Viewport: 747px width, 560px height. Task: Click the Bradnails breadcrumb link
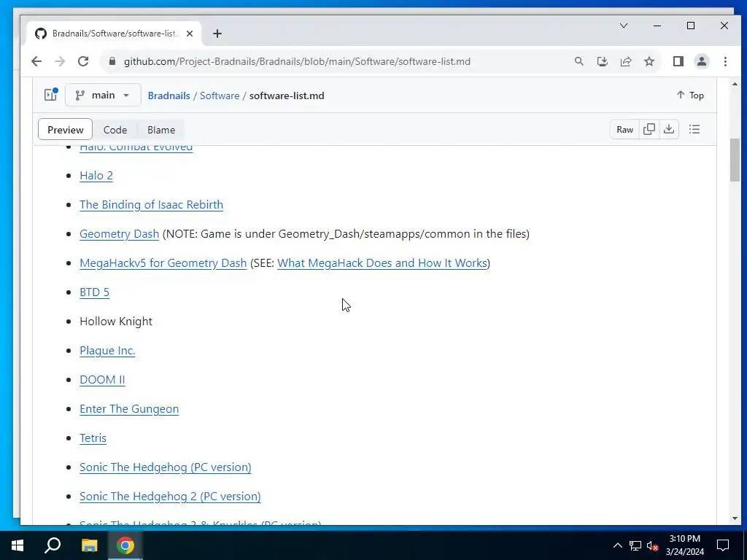tap(169, 96)
